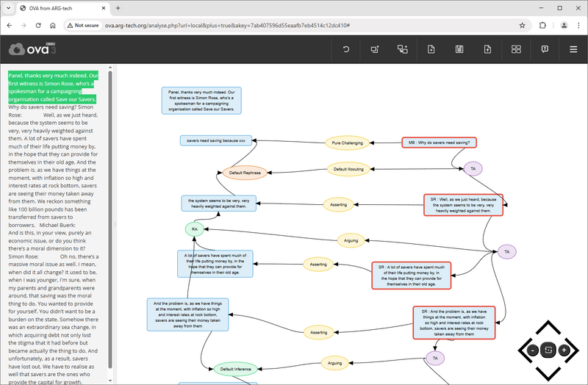Select the TA node beside Default Illocuting

click(473, 169)
